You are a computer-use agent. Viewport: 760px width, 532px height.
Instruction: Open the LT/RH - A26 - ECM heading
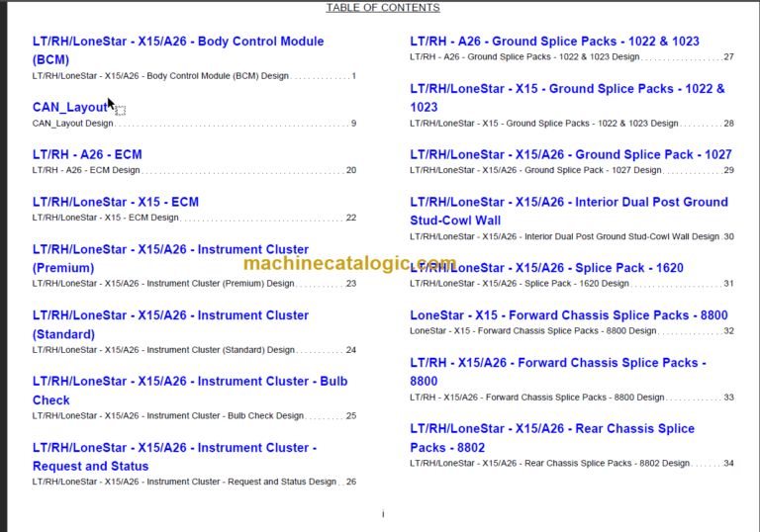tap(87, 154)
